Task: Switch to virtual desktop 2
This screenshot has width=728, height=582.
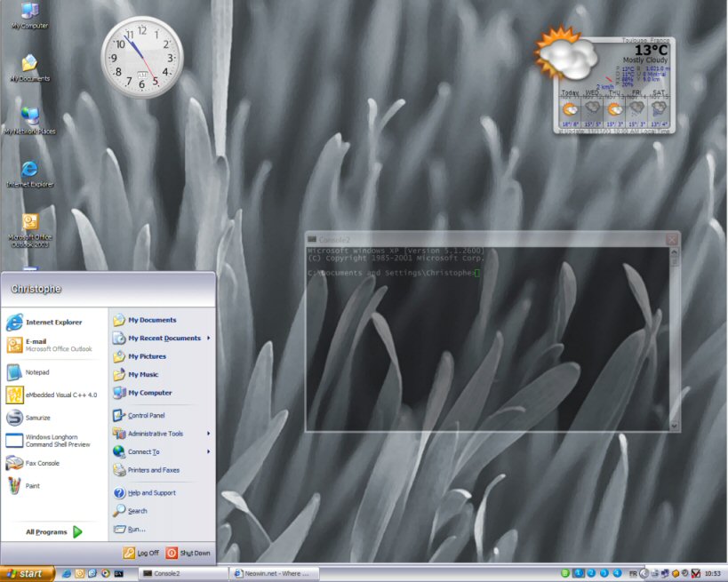Action: click(x=591, y=573)
